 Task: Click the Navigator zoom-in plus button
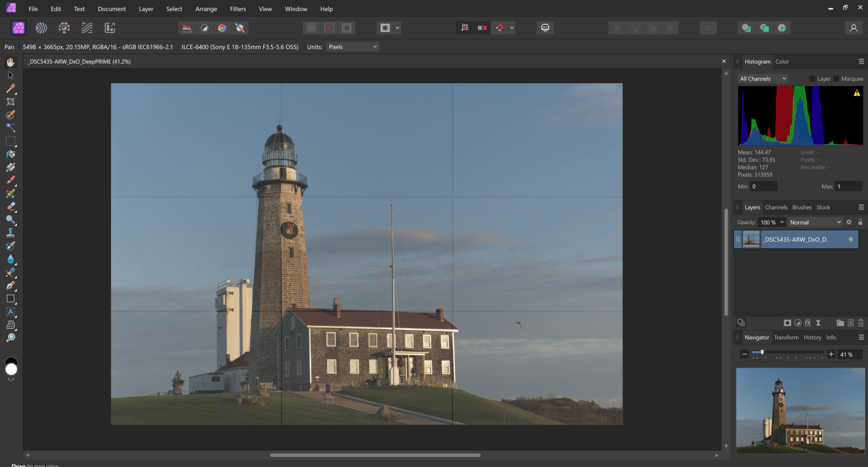point(831,354)
